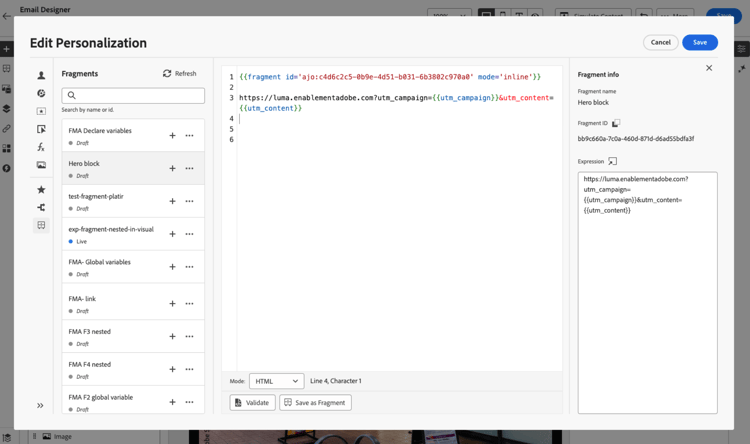
Task: Add the test-fragment-platir fragment
Action: pyautogui.click(x=172, y=201)
